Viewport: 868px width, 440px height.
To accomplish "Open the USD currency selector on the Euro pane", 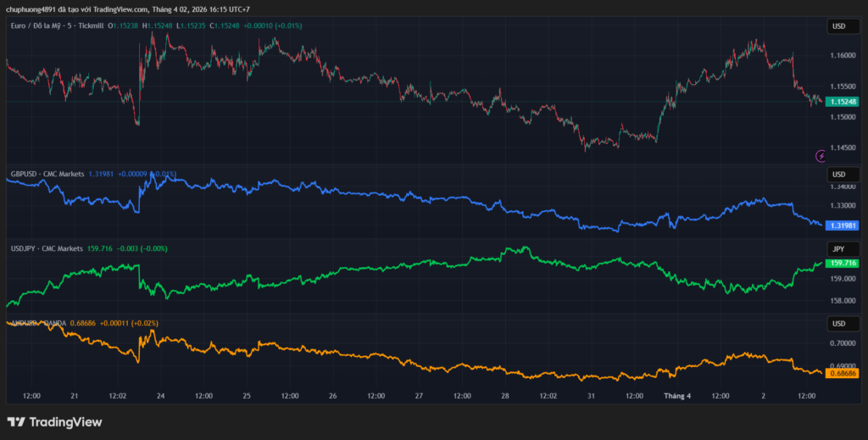I will click(x=838, y=26).
